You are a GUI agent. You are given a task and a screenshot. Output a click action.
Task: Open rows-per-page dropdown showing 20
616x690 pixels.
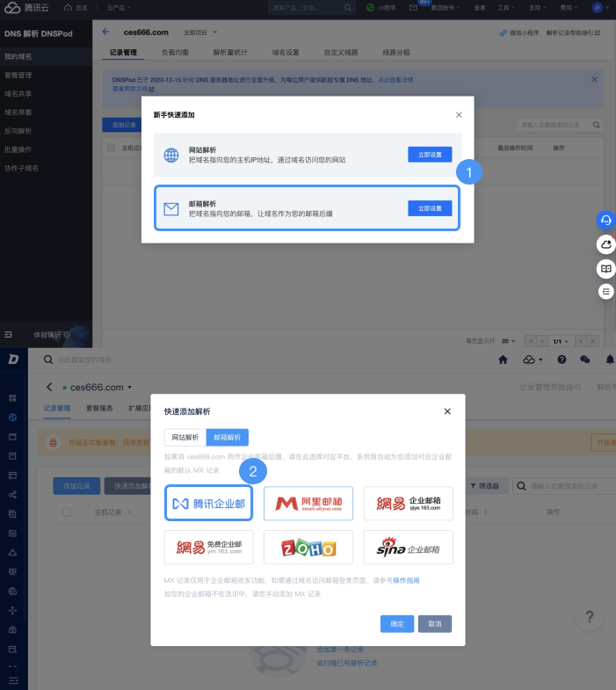tap(508, 341)
